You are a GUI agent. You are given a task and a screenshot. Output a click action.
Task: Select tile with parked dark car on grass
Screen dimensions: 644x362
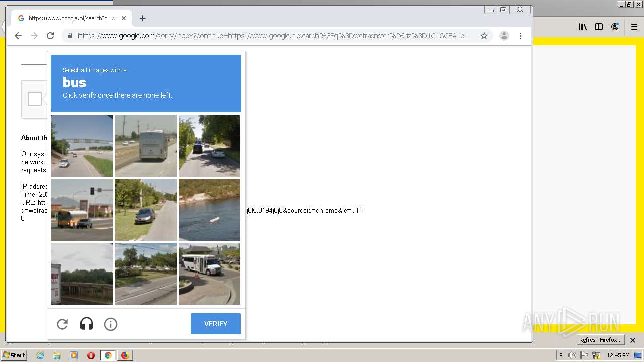pyautogui.click(x=145, y=210)
